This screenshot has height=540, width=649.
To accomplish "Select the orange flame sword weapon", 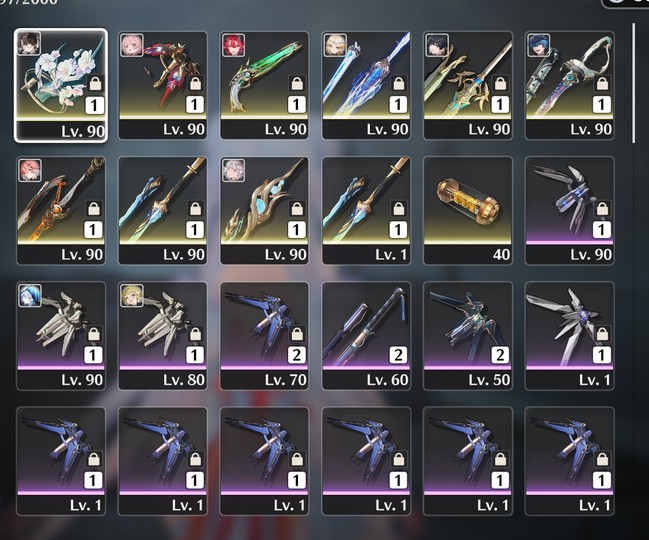I will tap(61, 211).
